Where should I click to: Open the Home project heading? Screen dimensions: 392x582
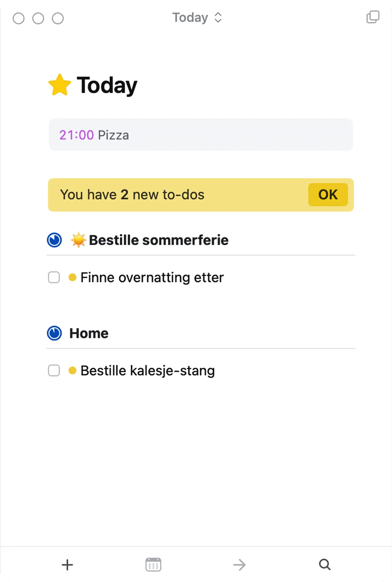click(89, 333)
